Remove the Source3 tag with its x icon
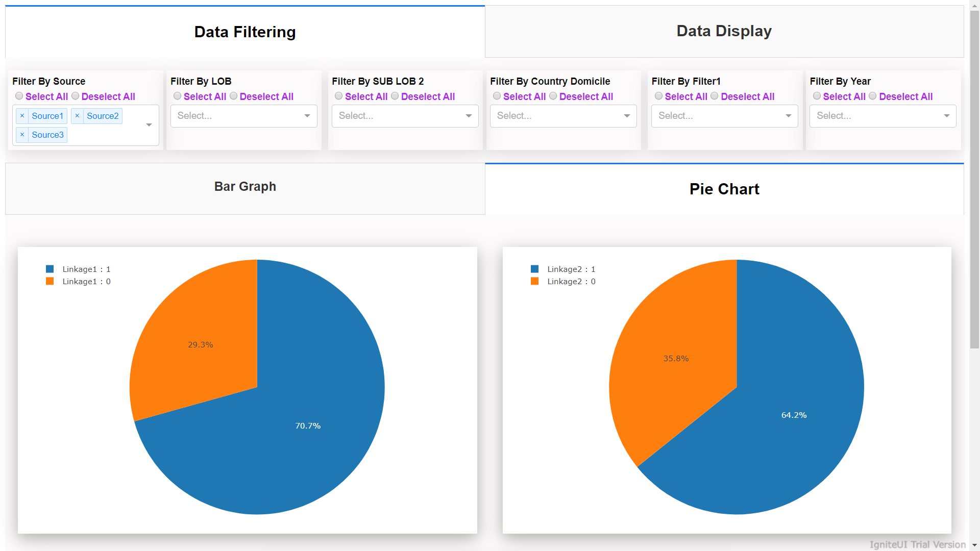The width and height of the screenshot is (980, 551). (x=22, y=135)
